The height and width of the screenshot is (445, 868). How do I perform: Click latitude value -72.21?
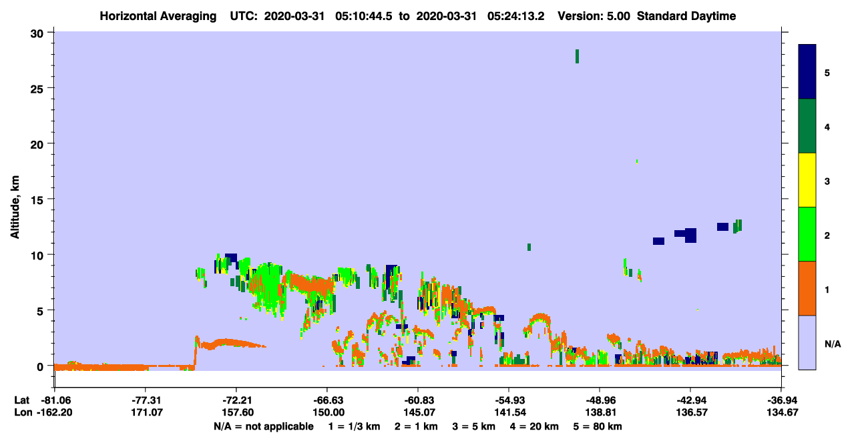[x=236, y=400]
